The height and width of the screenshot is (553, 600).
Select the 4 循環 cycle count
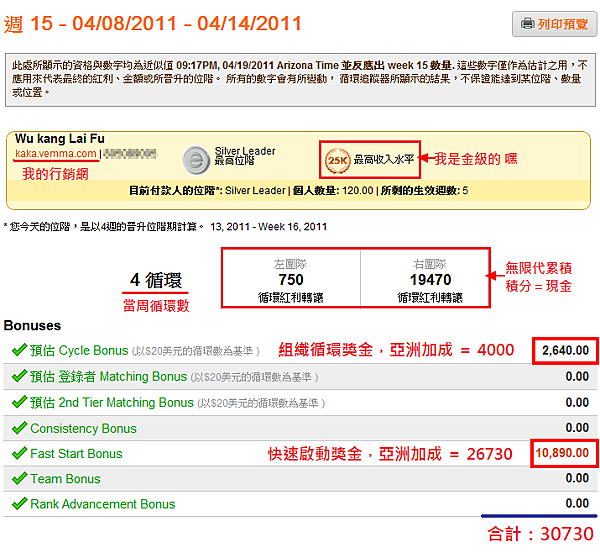click(156, 280)
